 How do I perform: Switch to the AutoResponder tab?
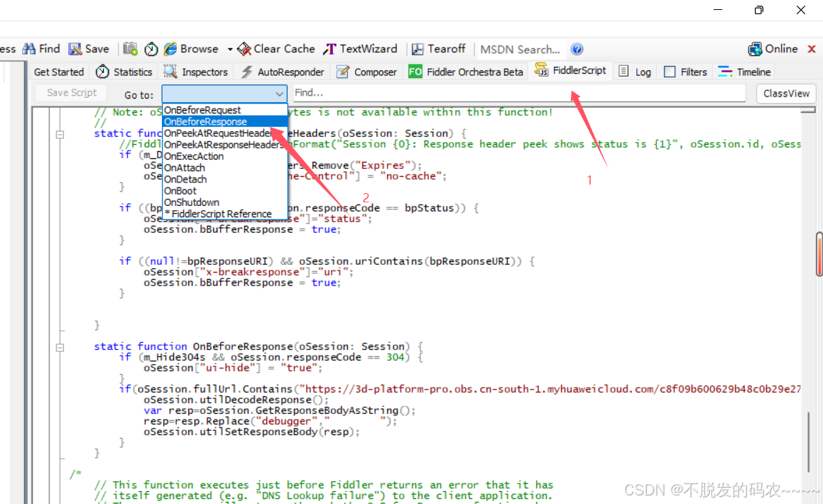coord(283,72)
